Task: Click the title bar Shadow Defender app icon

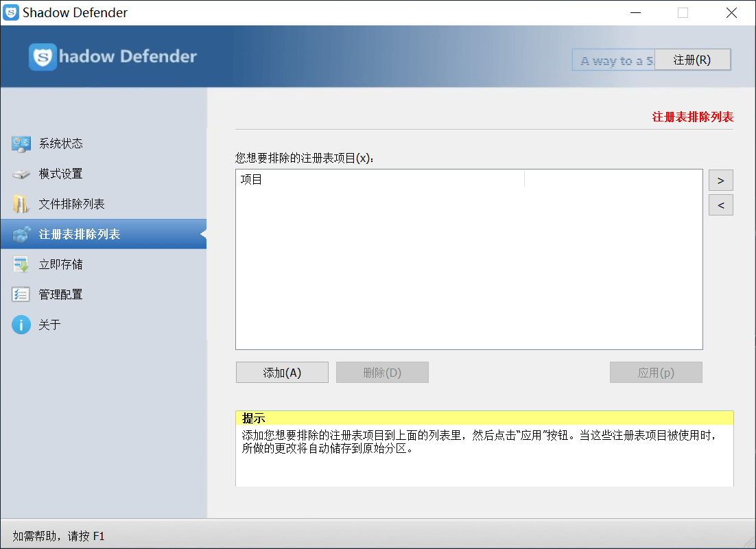Action: tap(10, 12)
